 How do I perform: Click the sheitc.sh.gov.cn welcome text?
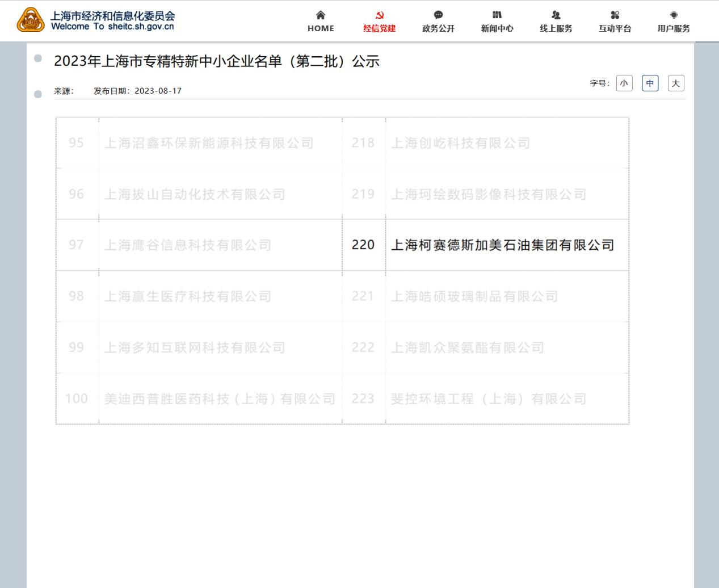click(112, 27)
